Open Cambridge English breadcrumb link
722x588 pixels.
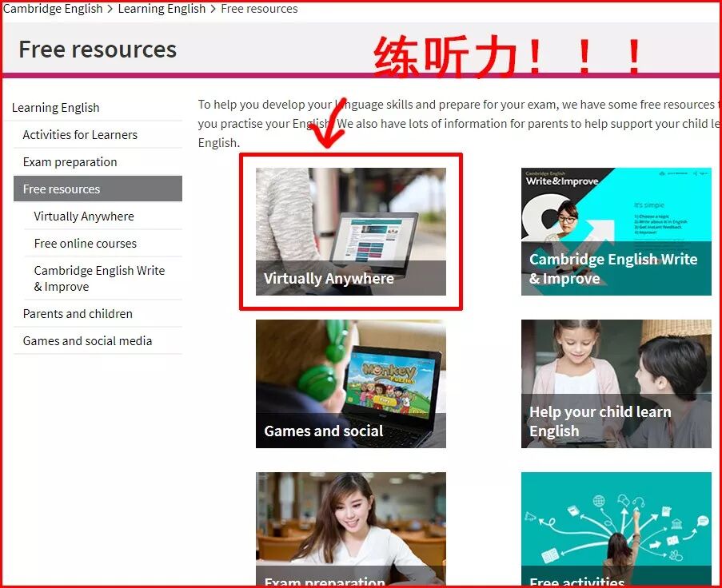coord(53,9)
